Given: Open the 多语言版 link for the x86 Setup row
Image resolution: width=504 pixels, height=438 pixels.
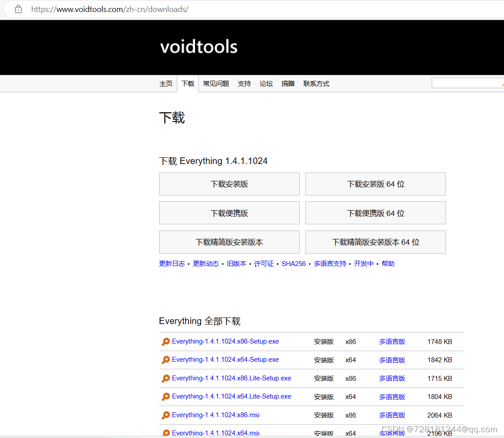Looking at the screenshot, I should 392,341.
